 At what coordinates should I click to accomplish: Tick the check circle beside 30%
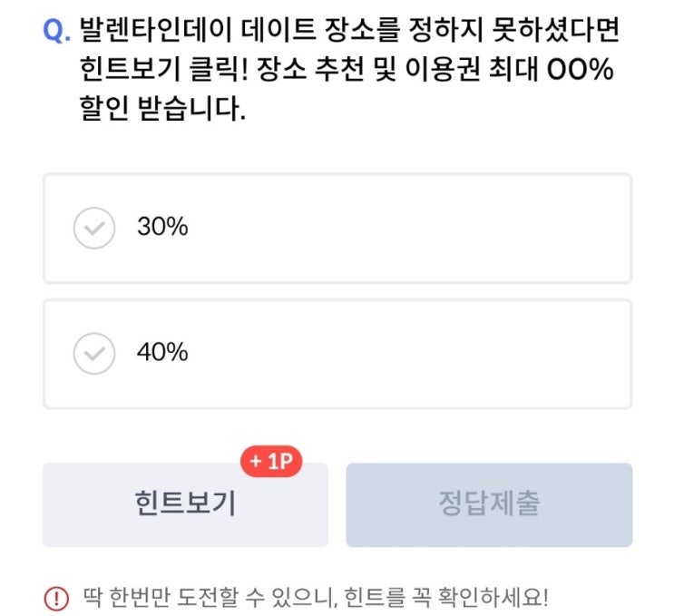(93, 228)
